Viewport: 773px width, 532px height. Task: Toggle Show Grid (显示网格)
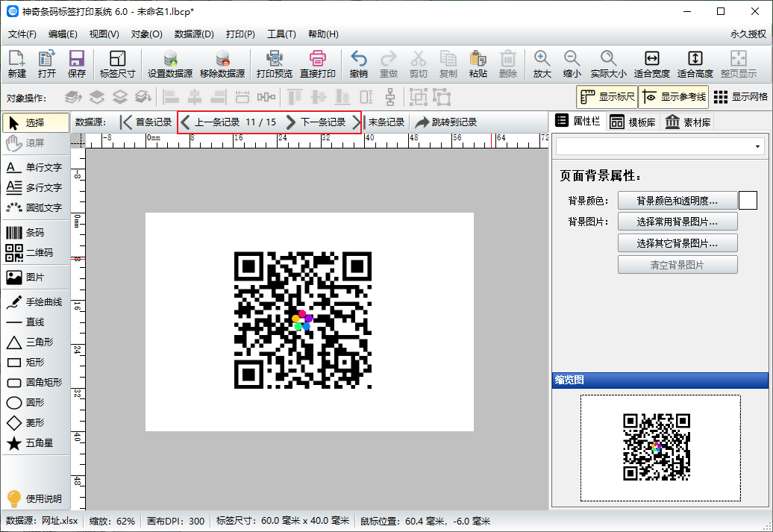[x=740, y=97]
